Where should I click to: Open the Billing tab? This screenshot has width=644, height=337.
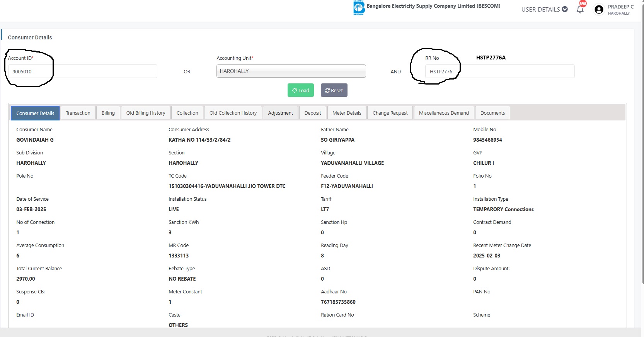pyautogui.click(x=108, y=113)
